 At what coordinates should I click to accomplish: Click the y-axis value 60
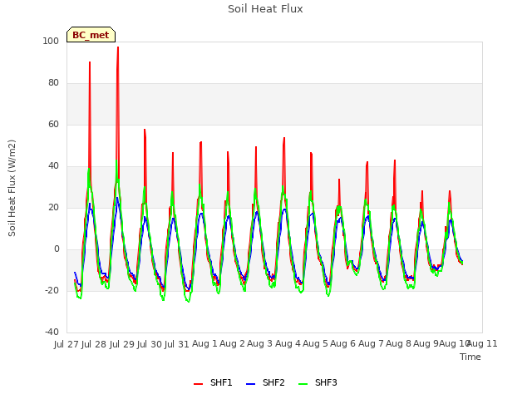pyautogui.click(x=53, y=124)
